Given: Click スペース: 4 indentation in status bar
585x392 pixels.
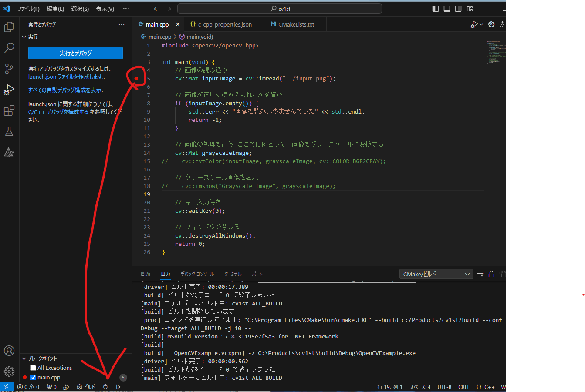Looking at the screenshot, I should (420, 387).
